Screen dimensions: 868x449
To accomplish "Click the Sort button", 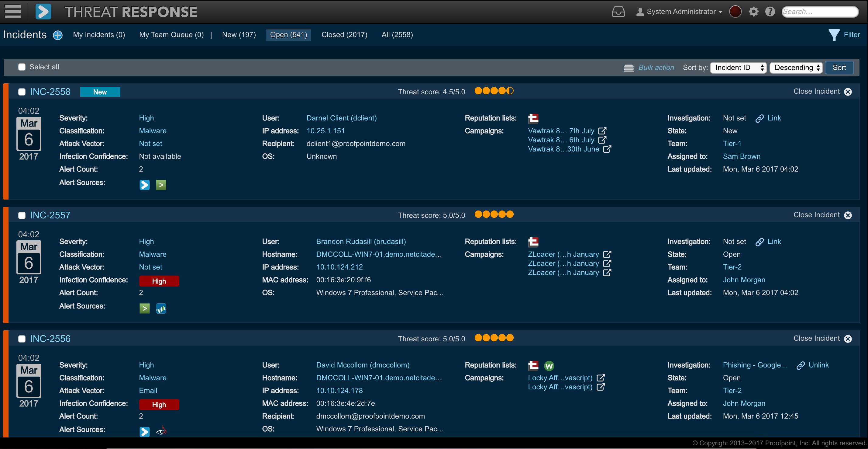I will [x=839, y=68].
